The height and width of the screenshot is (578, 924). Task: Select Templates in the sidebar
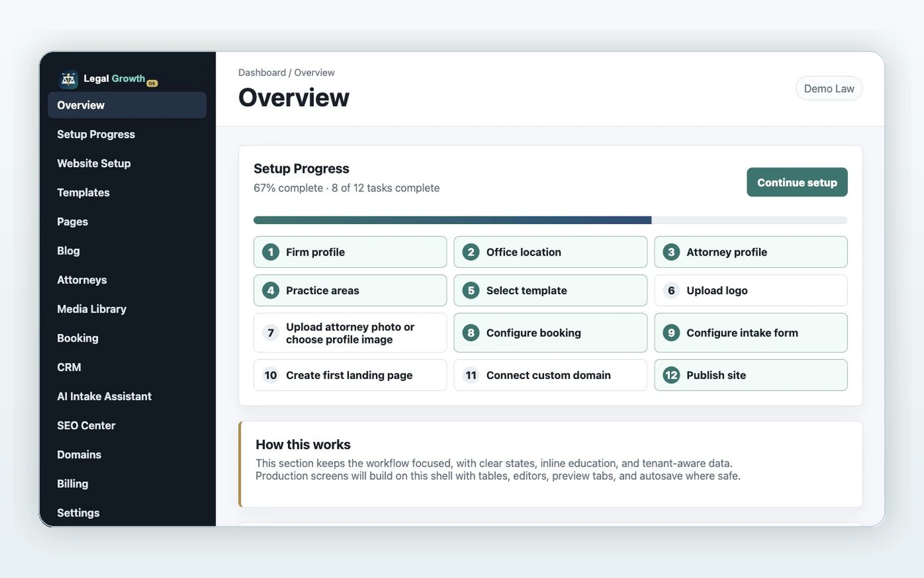(x=127, y=193)
